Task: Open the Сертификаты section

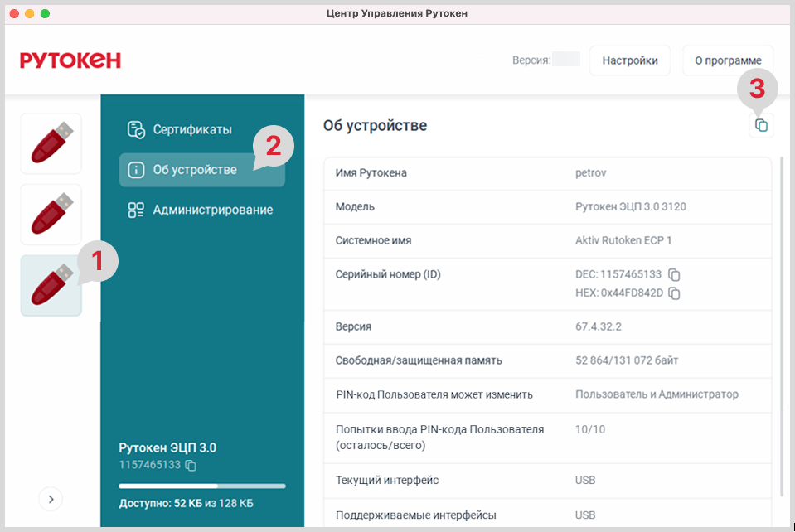Action: coord(192,130)
